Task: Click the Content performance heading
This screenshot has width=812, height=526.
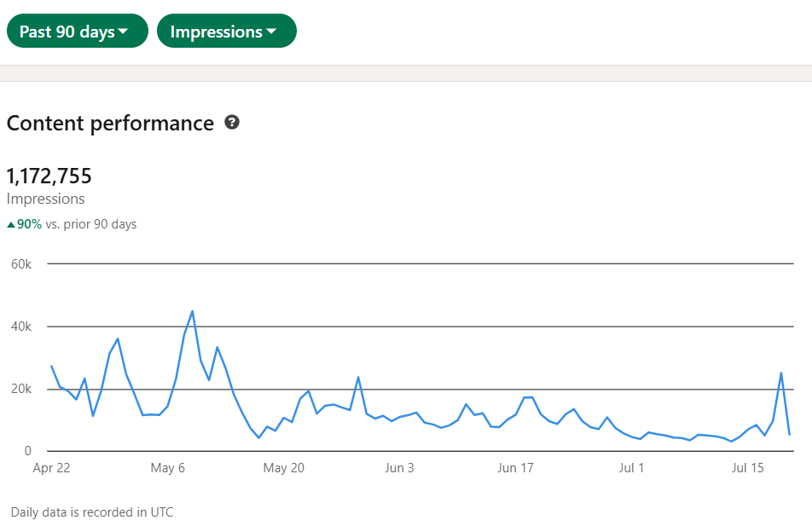Action: point(110,124)
